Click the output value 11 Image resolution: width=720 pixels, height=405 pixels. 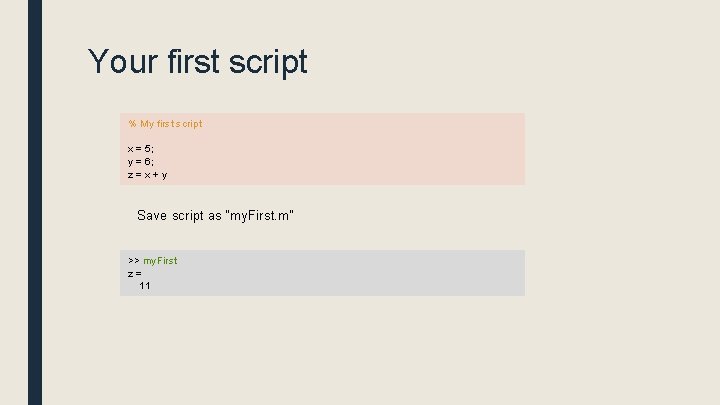pyautogui.click(x=145, y=286)
